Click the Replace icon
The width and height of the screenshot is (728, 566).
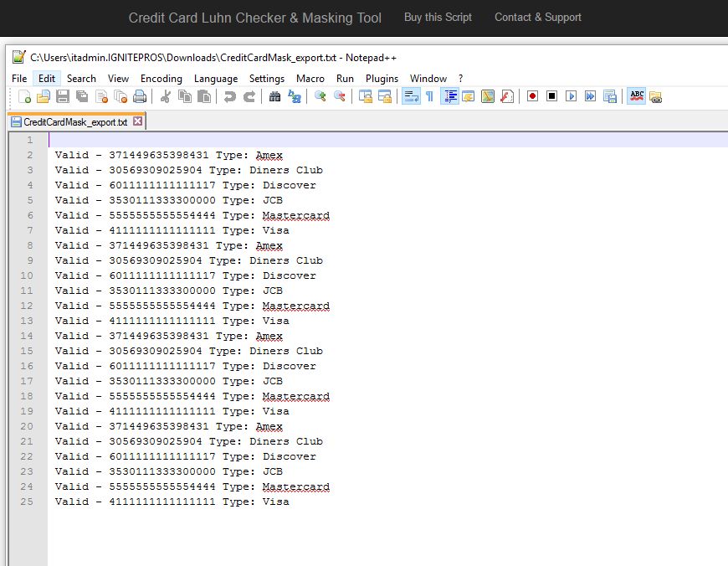point(295,96)
